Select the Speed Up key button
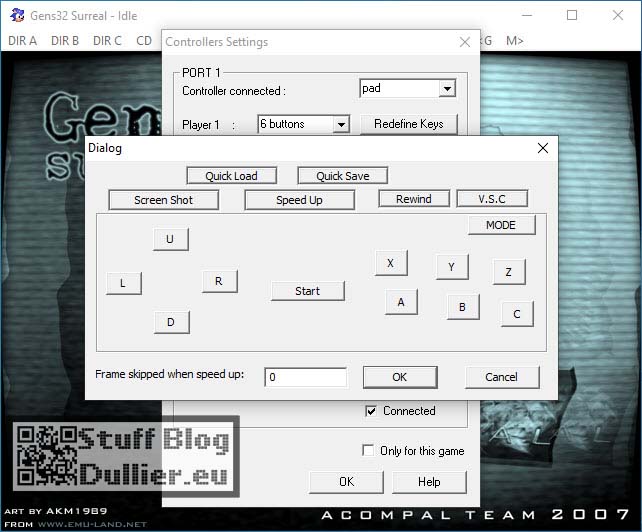The height and width of the screenshot is (532, 642). [299, 200]
